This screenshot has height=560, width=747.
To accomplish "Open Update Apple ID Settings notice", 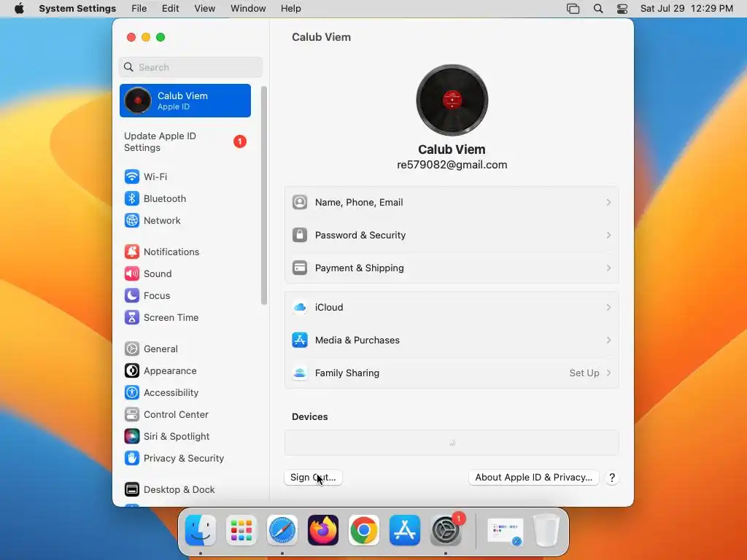I will [x=185, y=142].
